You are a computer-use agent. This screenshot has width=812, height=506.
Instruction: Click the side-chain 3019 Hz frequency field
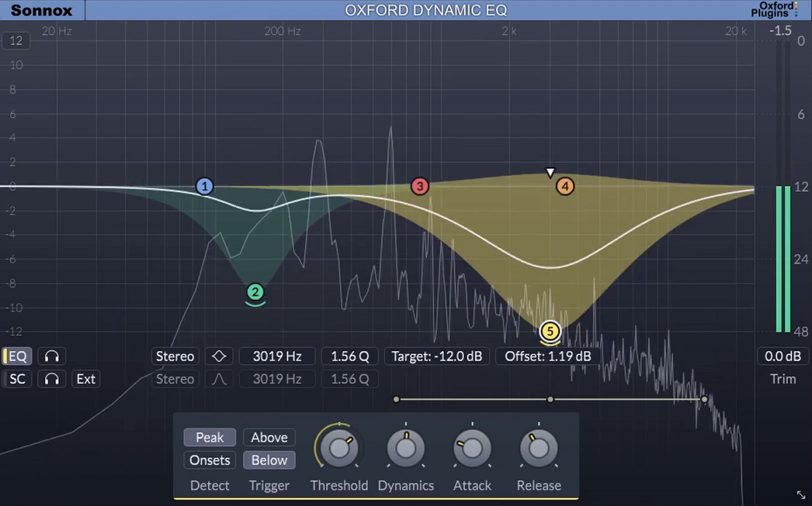point(277,379)
